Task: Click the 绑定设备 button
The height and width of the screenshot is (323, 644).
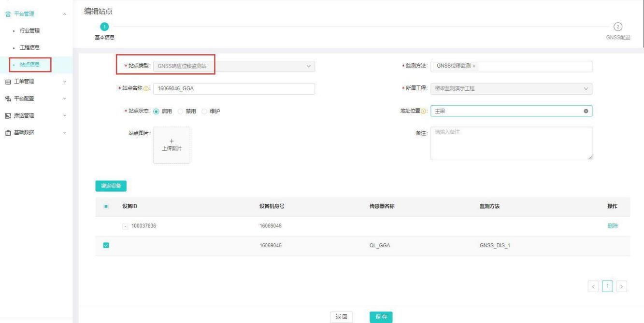Action: tap(111, 186)
